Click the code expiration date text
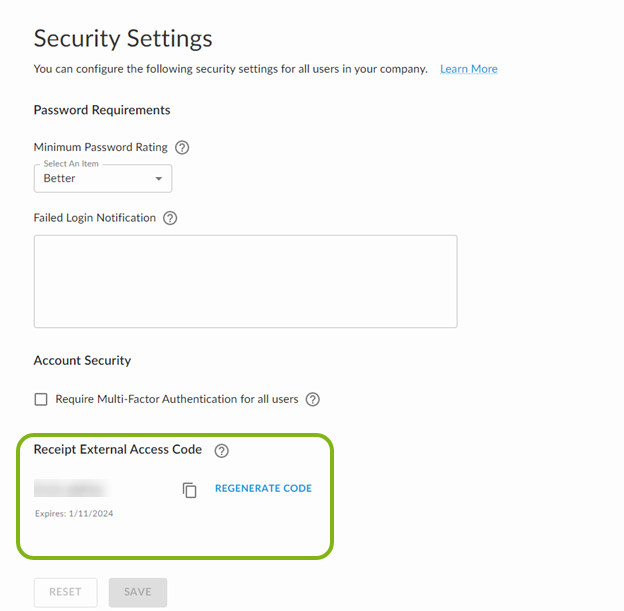Screen dimensions: 624x611 [74, 513]
